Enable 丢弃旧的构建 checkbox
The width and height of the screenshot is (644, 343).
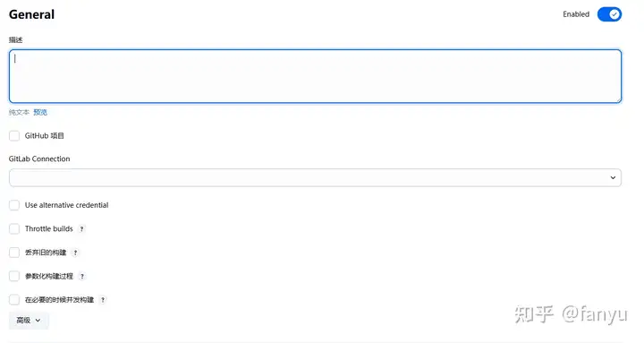tap(14, 253)
